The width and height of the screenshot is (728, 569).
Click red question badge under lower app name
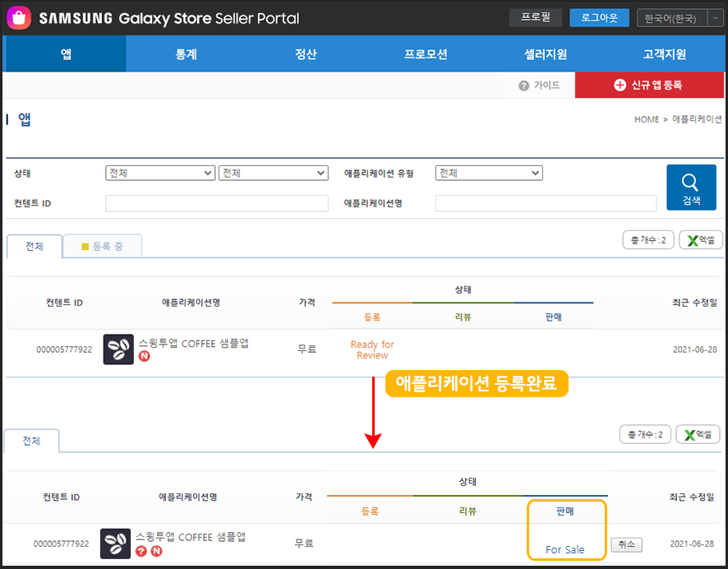(141, 551)
